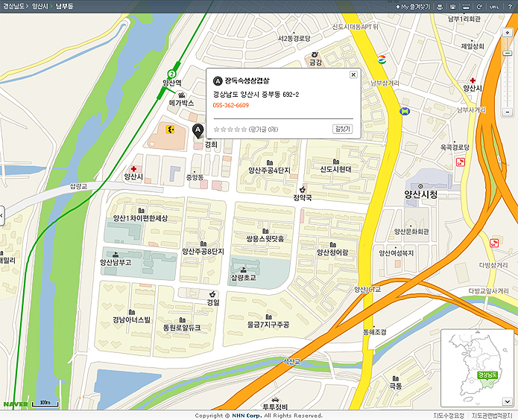Click the 경남아너스빌 label
Screen dimensions: 518x420
[x=131, y=319]
